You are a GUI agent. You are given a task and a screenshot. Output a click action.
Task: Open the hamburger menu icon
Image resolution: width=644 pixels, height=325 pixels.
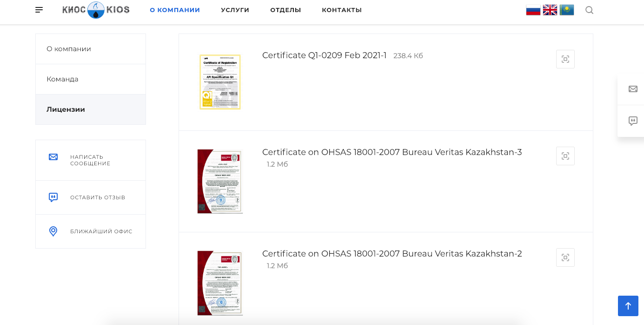pyautogui.click(x=39, y=10)
